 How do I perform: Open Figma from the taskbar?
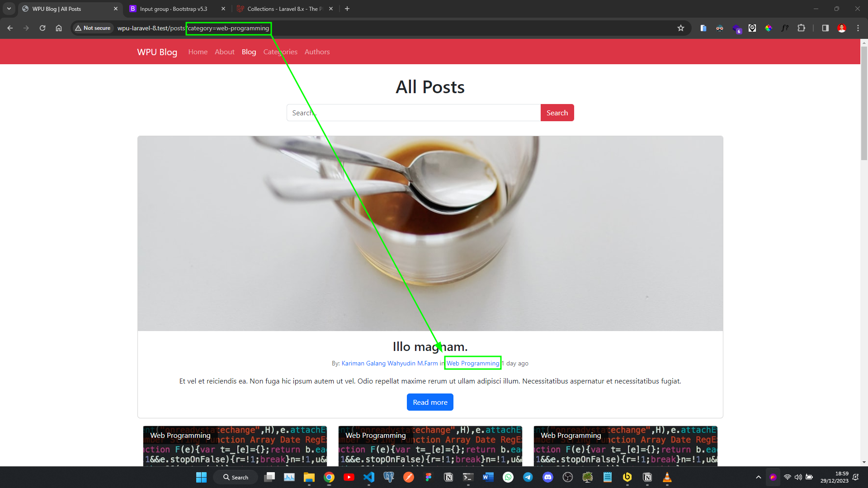pos(429,477)
